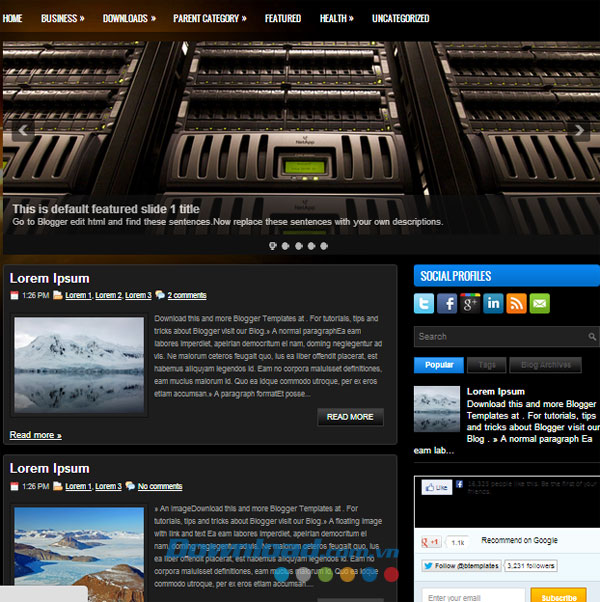Click the green email envelope icon

[539, 303]
